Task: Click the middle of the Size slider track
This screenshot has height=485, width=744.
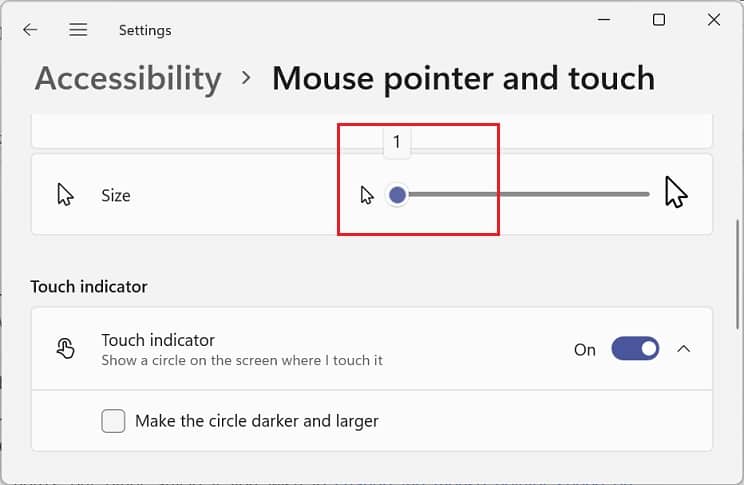Action: (523, 194)
